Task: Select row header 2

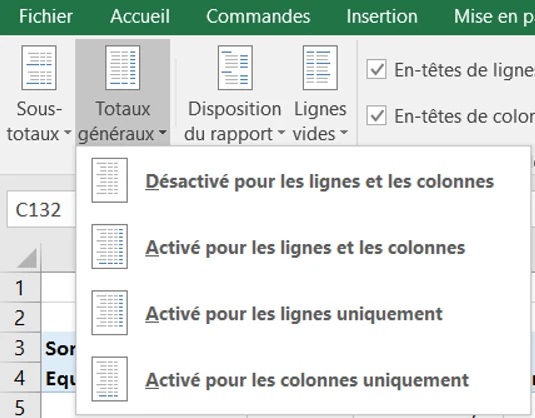Action: coord(20,317)
